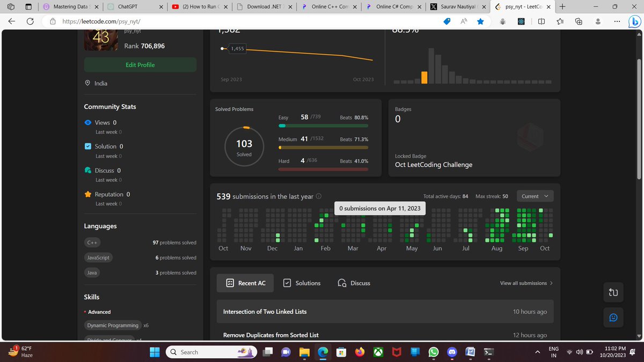This screenshot has height=362, width=644.
Task: Click the Edit Profile button
Action: point(140,65)
